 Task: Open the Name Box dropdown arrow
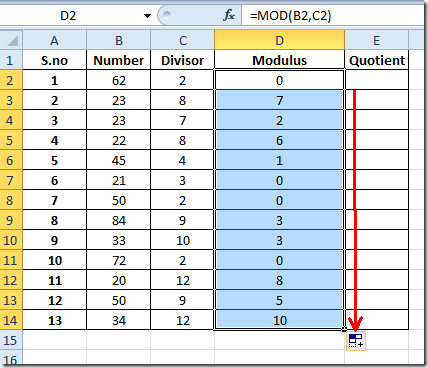click(x=147, y=16)
